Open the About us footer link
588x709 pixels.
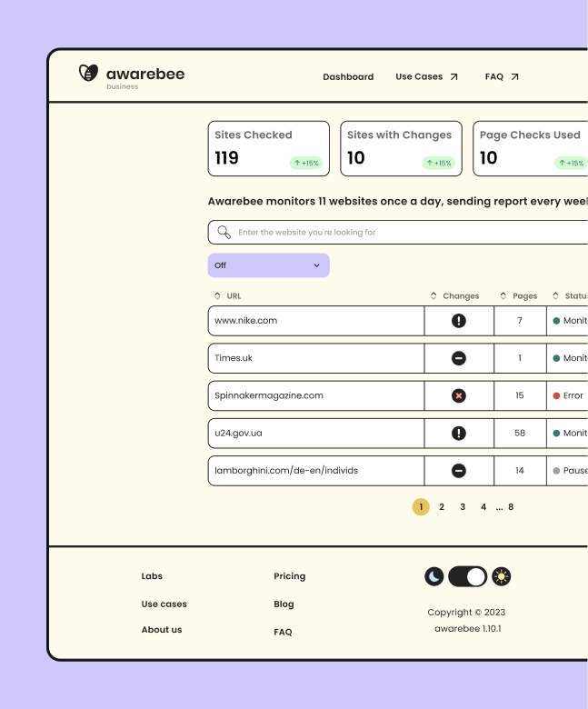tap(162, 629)
